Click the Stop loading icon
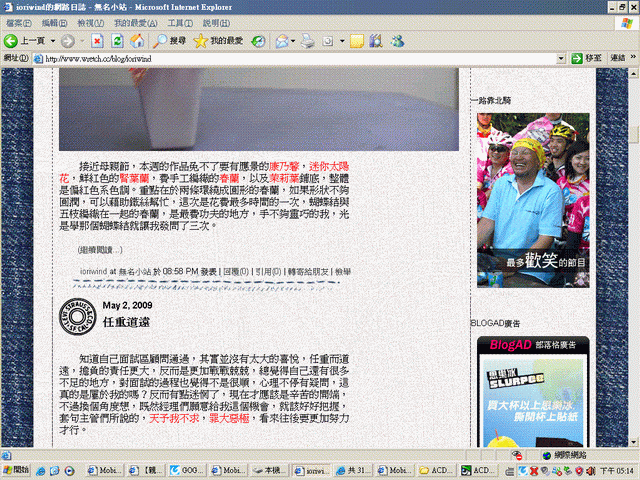Image resolution: width=640 pixels, height=480 pixels. pyautogui.click(x=97, y=41)
